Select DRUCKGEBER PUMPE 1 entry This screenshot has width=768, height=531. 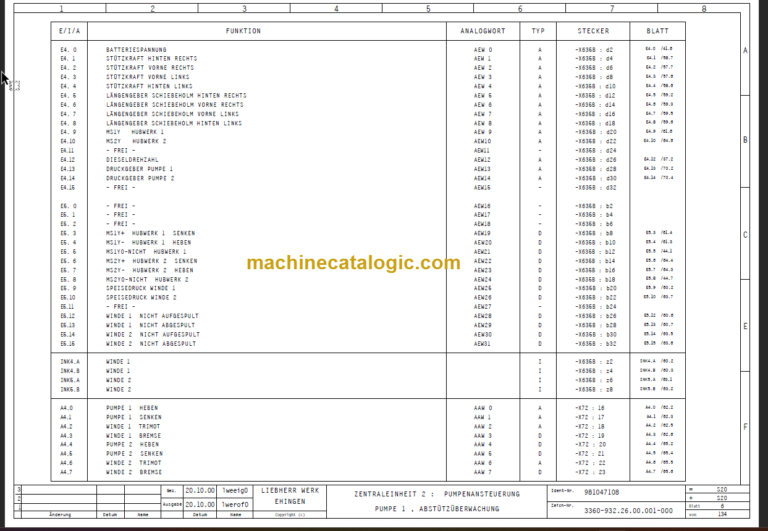(140, 169)
